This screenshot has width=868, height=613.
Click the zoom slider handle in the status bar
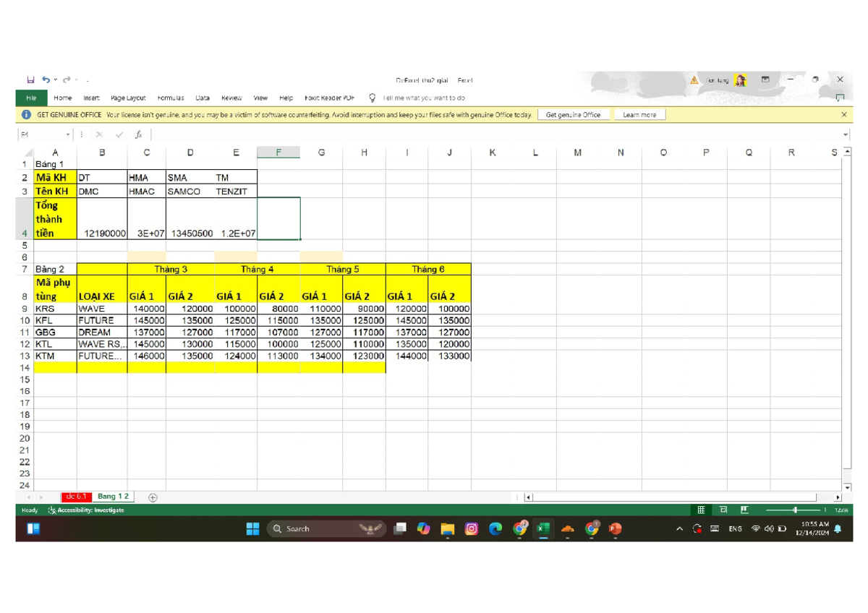(796, 510)
